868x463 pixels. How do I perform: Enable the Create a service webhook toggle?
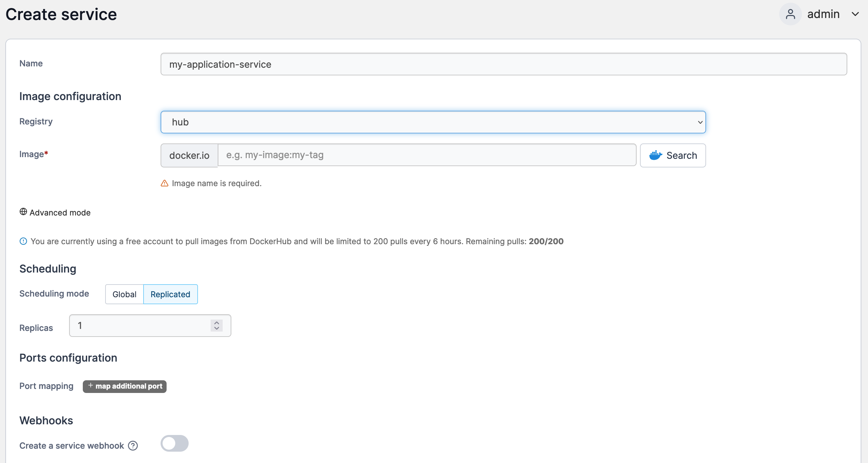[x=174, y=443]
